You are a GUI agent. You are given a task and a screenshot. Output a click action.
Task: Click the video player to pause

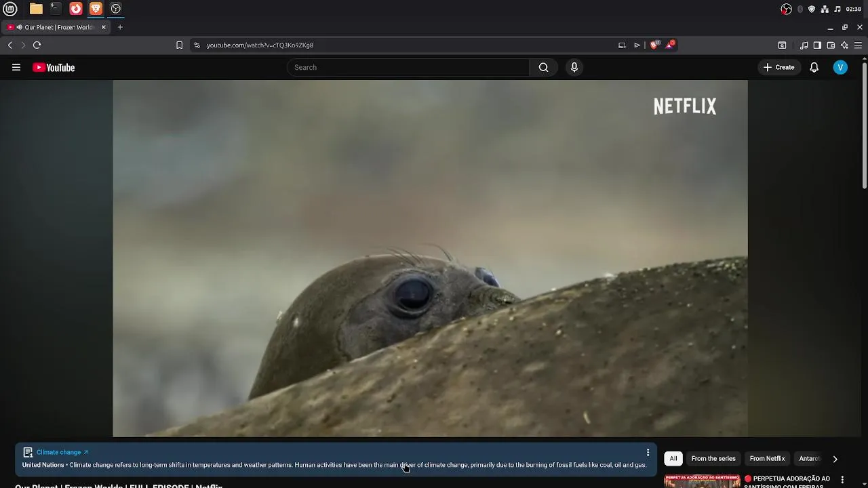pyautogui.click(x=430, y=258)
